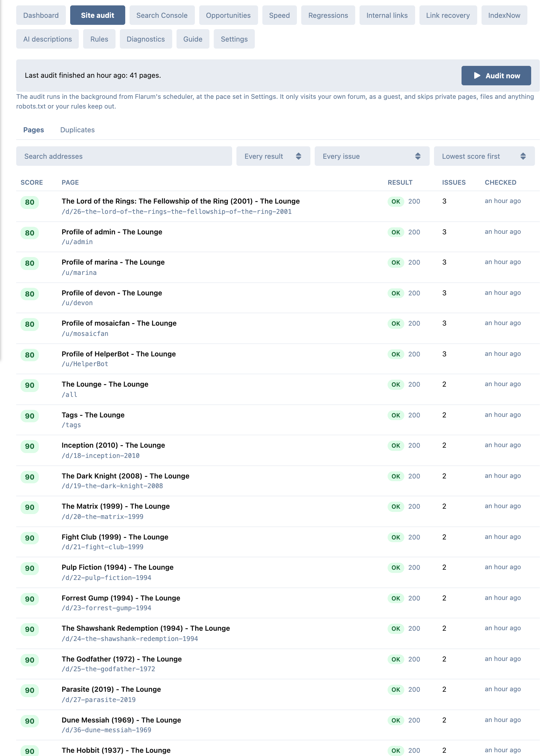Screen dimensions: 556x756
Task: Switch to the Dashboard tab
Action: tap(41, 15)
